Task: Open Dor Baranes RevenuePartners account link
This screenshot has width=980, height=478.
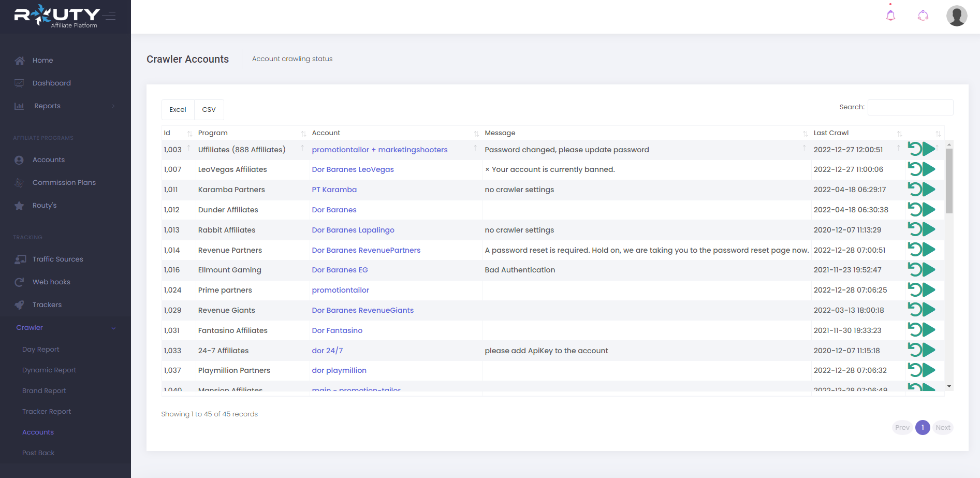Action: [366, 250]
